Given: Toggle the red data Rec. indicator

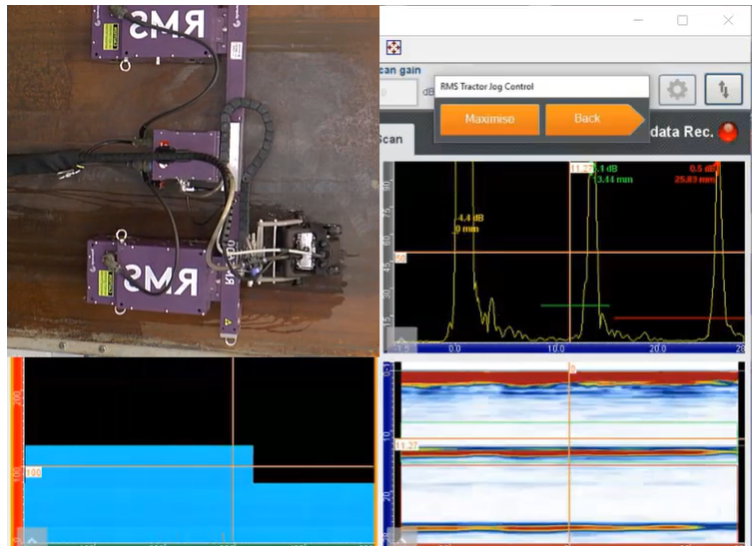Looking at the screenshot, I should click(x=727, y=132).
